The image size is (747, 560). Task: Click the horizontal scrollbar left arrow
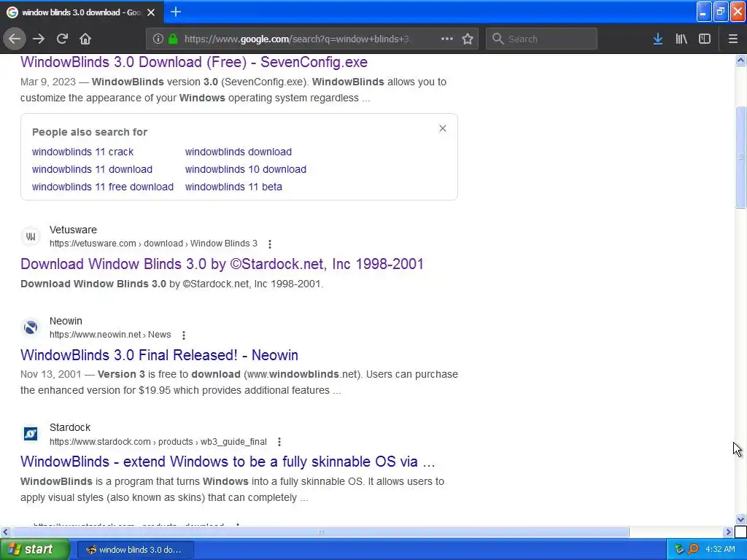pyautogui.click(x=5, y=532)
